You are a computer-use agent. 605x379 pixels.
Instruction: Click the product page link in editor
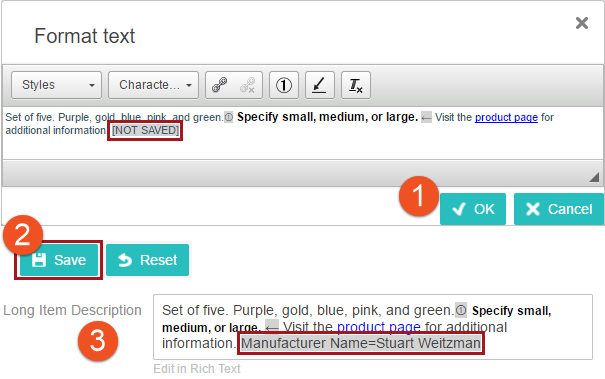tap(506, 117)
